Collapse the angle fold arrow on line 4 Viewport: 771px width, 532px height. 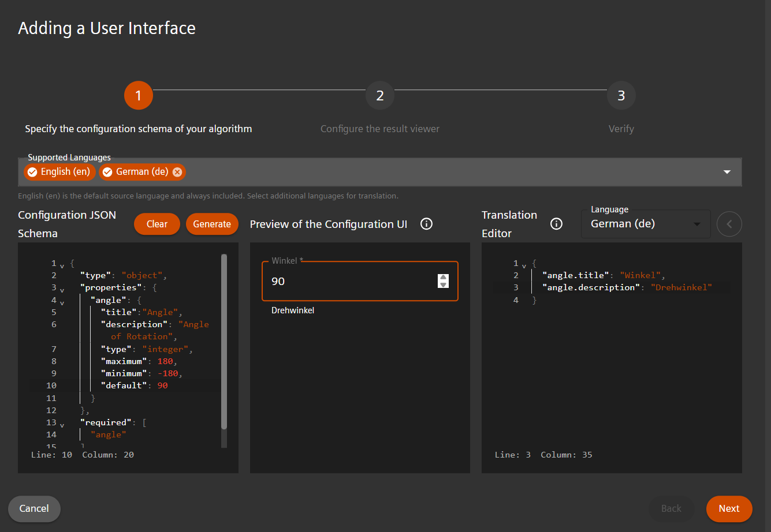point(62,301)
